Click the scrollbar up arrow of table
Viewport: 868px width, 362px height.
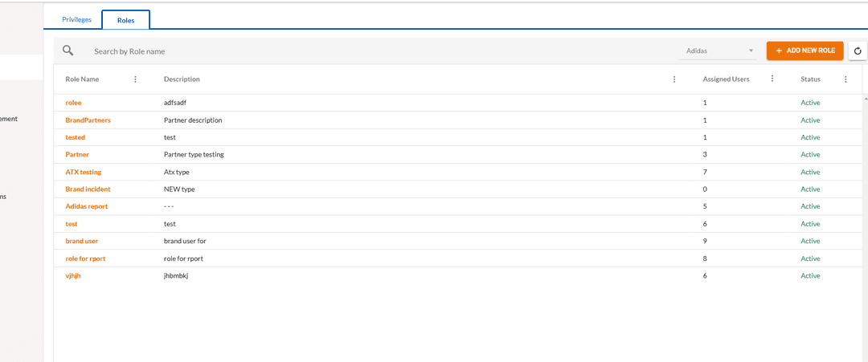[x=866, y=98]
